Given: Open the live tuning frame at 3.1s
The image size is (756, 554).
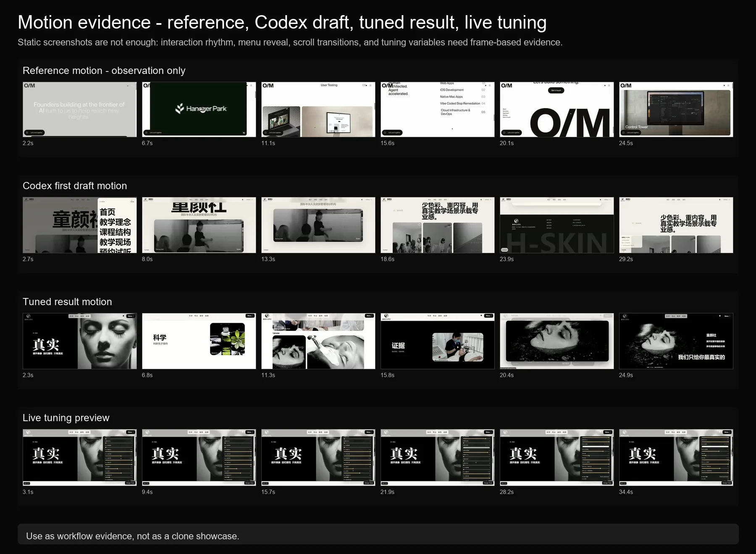Looking at the screenshot, I should click(x=80, y=457).
